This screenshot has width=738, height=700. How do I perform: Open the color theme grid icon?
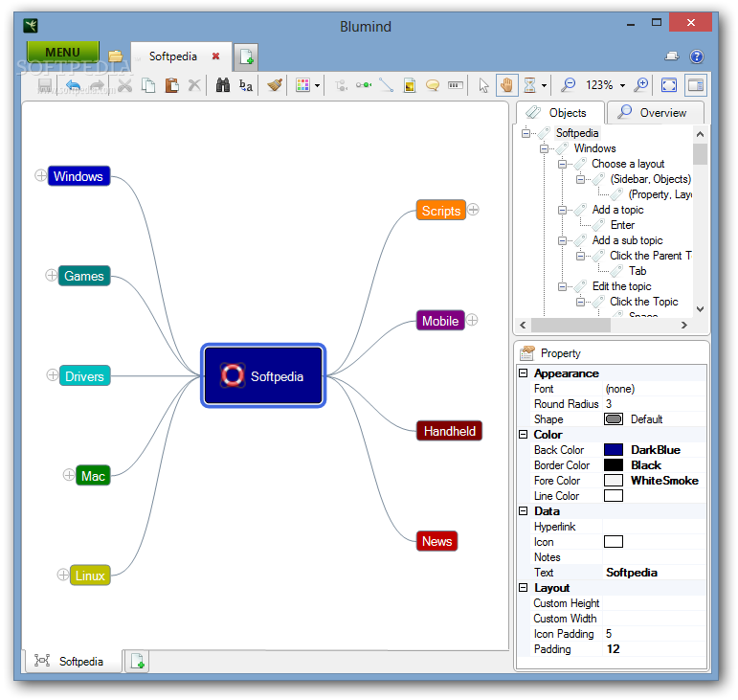tap(302, 85)
